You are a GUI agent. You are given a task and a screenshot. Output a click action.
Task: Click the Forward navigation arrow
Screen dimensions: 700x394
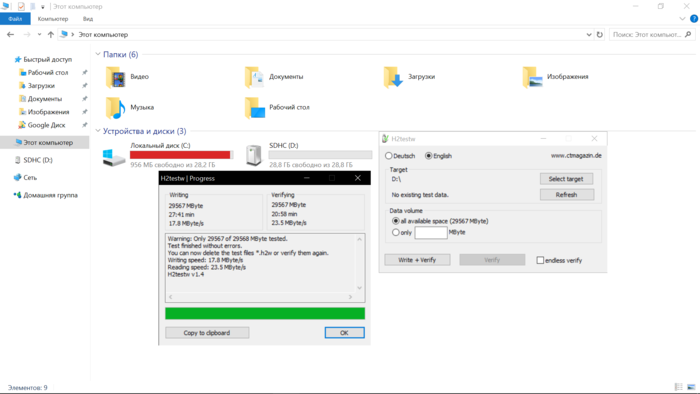pyautogui.click(x=27, y=34)
